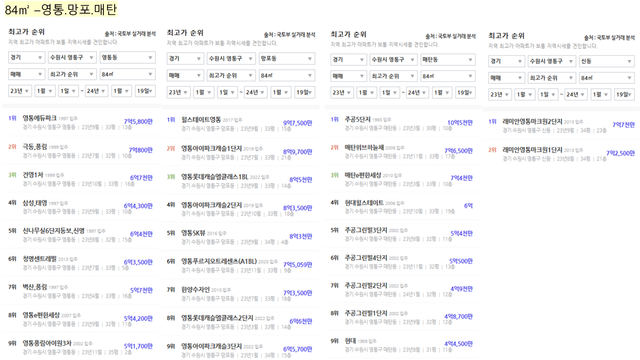Change the 24년 end year in second panel
Screen dimensions: 640x360
[256, 92]
